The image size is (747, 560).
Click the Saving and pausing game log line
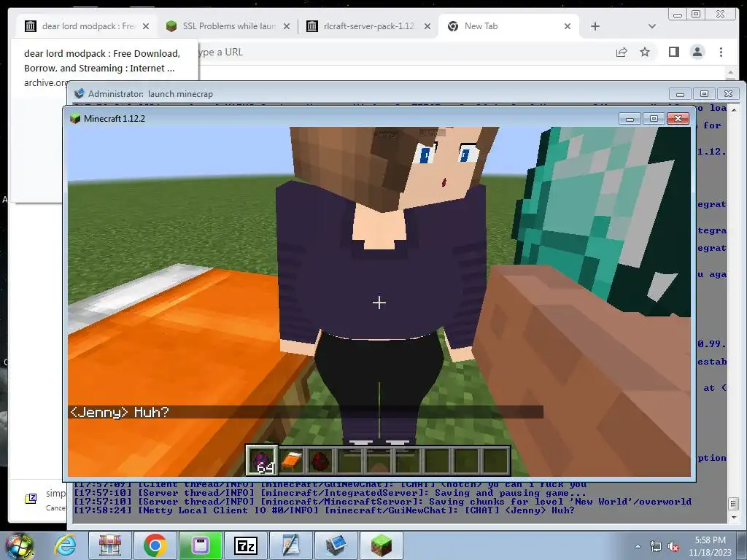click(x=330, y=493)
